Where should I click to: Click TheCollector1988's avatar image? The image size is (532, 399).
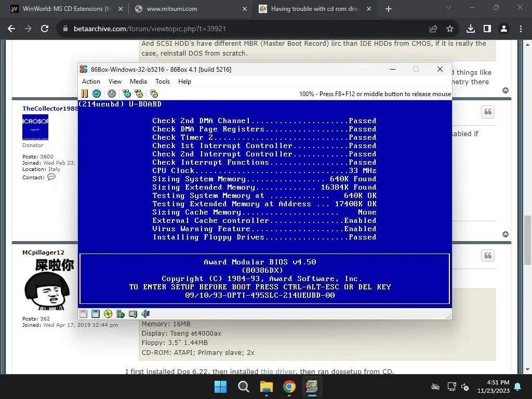pyautogui.click(x=35, y=127)
